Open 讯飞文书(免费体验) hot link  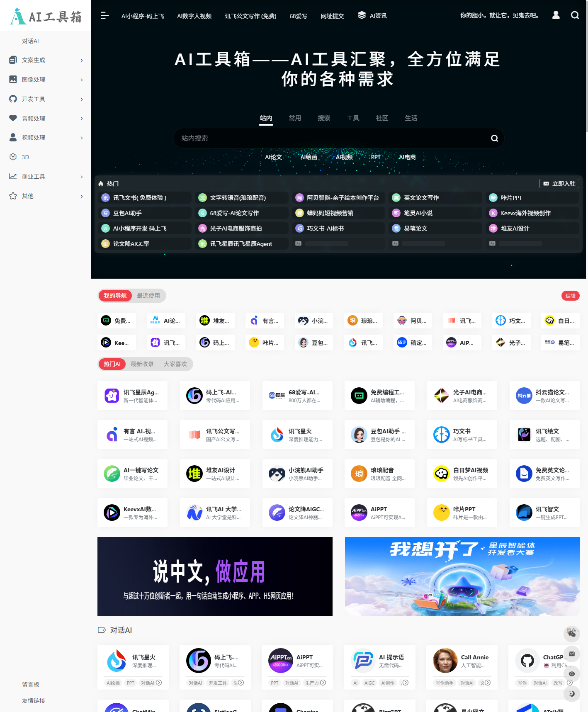[x=145, y=198]
